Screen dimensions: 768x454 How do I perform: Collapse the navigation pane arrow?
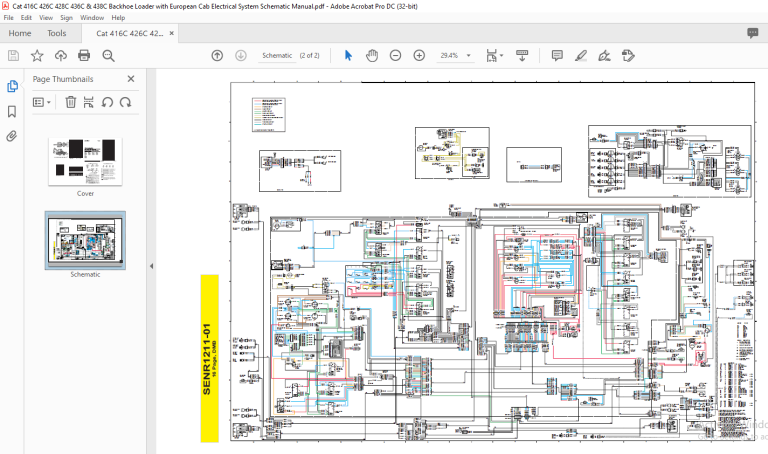coord(151,266)
